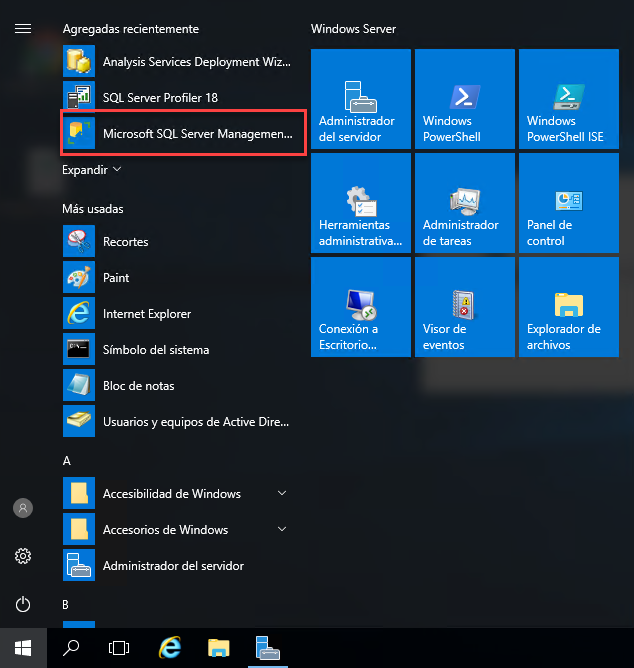Click the letter A section header
The width and height of the screenshot is (634, 668).
click(67, 461)
